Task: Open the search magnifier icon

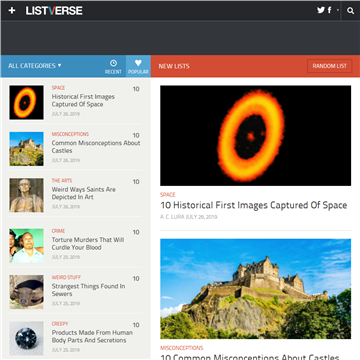Action: 350,11
